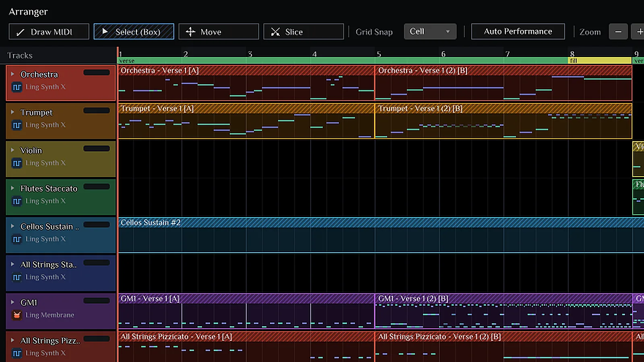This screenshot has height=362, width=644.
Task: Select the Draw MIDI pencil tool
Action: (49, 32)
